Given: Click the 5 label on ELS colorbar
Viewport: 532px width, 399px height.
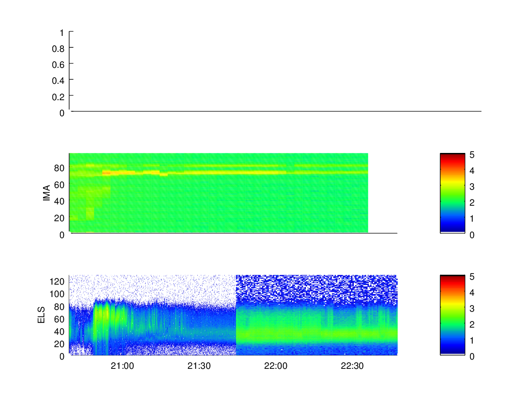Looking at the screenshot, I should coord(472,277).
